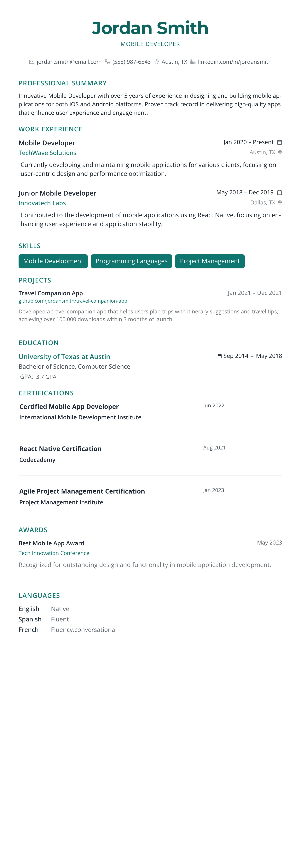This screenshot has height=868, width=307.
Task: Click location pin icon beside Dallas, TX
Action: pos(280,203)
